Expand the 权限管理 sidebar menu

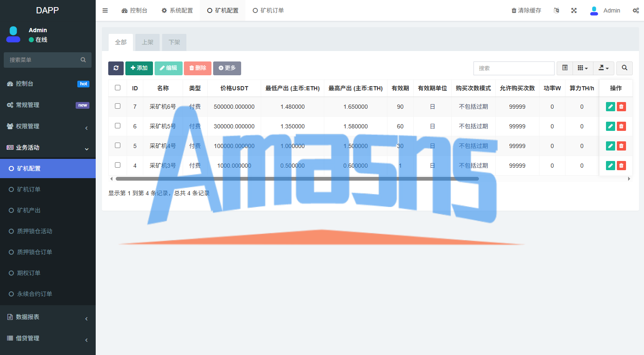pyautogui.click(x=48, y=126)
